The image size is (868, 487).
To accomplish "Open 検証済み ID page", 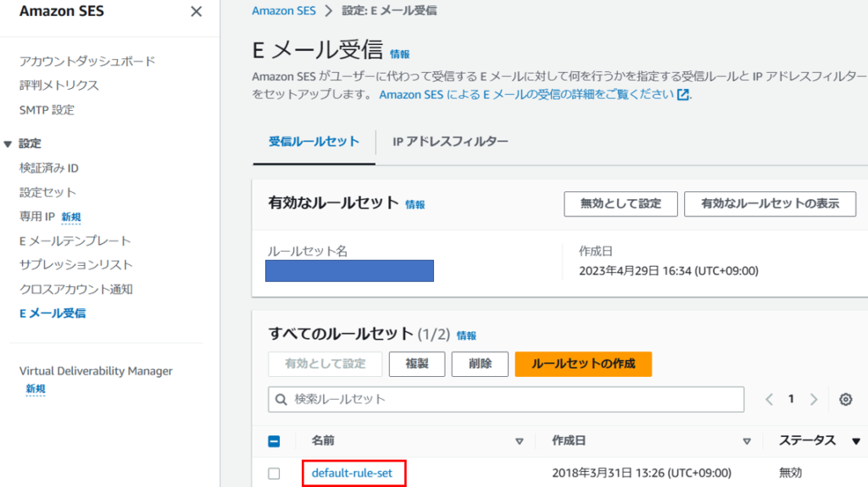I will [49, 168].
